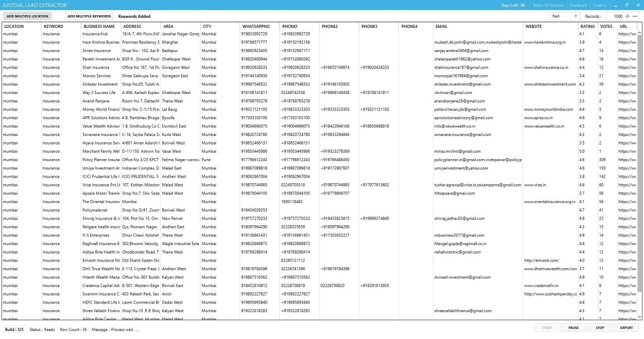Click the Add Multiple Location button
This screenshot has width=644, height=339.
pyautogui.click(x=27, y=16)
